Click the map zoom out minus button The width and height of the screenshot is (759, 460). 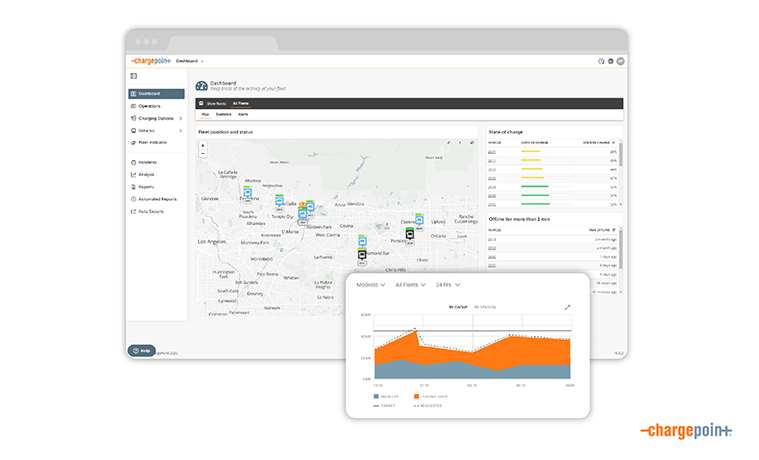(203, 153)
